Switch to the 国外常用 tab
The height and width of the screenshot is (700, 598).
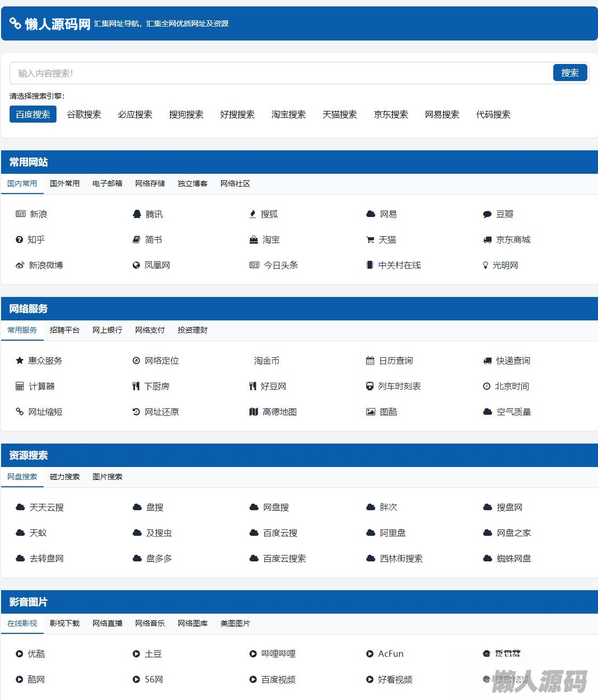(x=64, y=183)
